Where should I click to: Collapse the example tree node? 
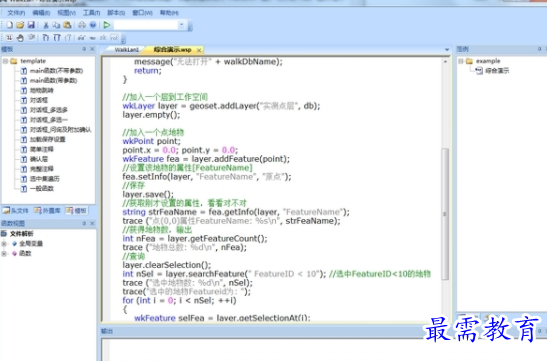pos(461,61)
